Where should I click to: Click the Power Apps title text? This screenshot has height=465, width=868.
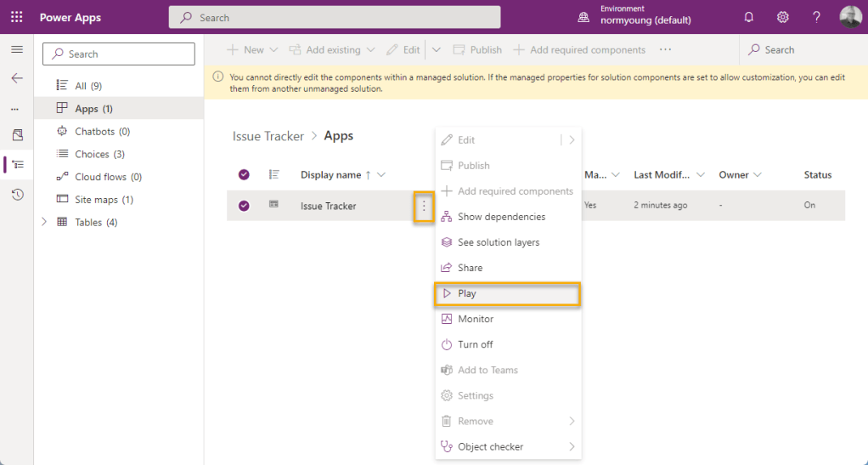coord(70,17)
